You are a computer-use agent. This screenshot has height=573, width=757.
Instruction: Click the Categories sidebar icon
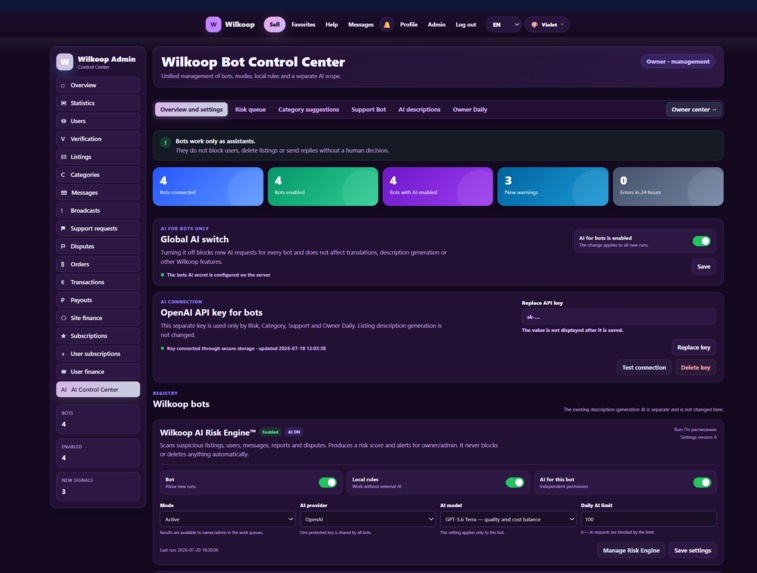(63, 175)
